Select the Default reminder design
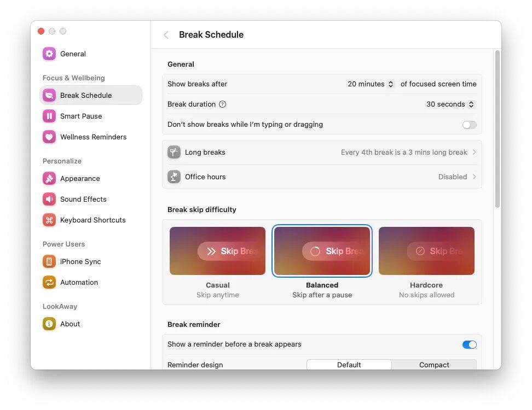 (x=349, y=365)
